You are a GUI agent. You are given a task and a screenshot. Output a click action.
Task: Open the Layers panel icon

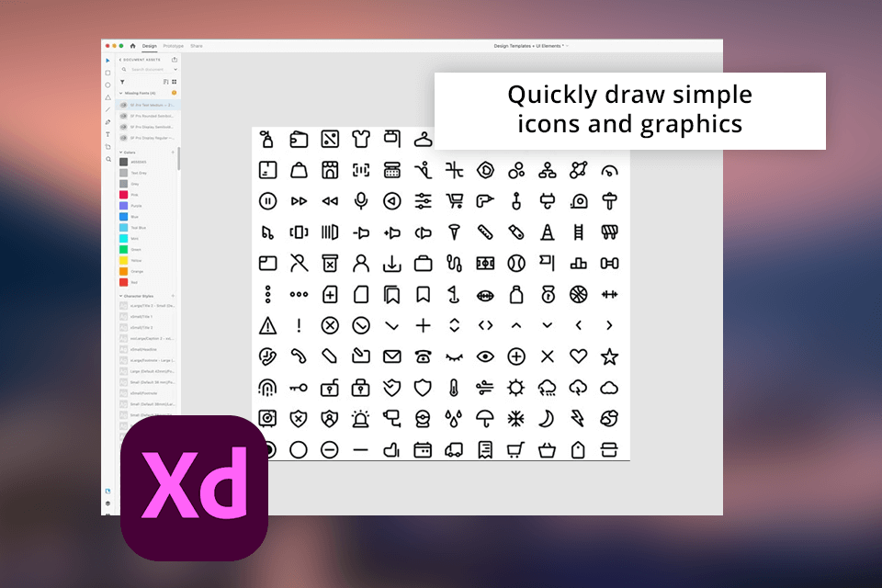coord(107,503)
